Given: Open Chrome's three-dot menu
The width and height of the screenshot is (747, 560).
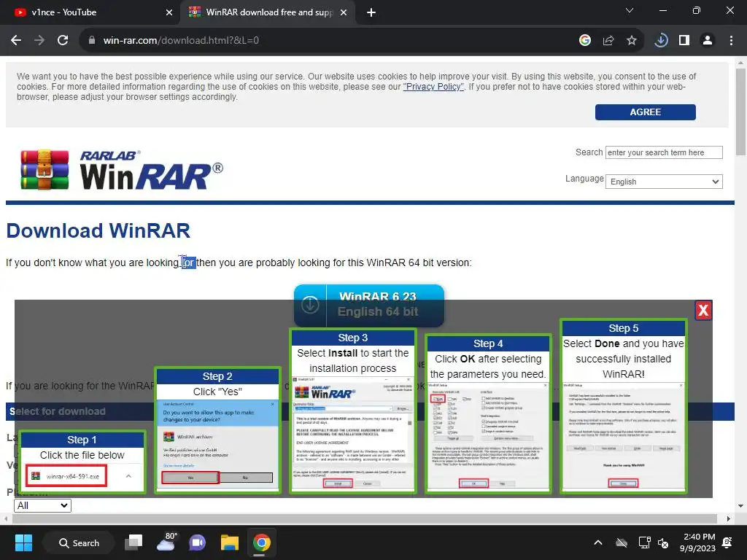Looking at the screenshot, I should coord(731,41).
